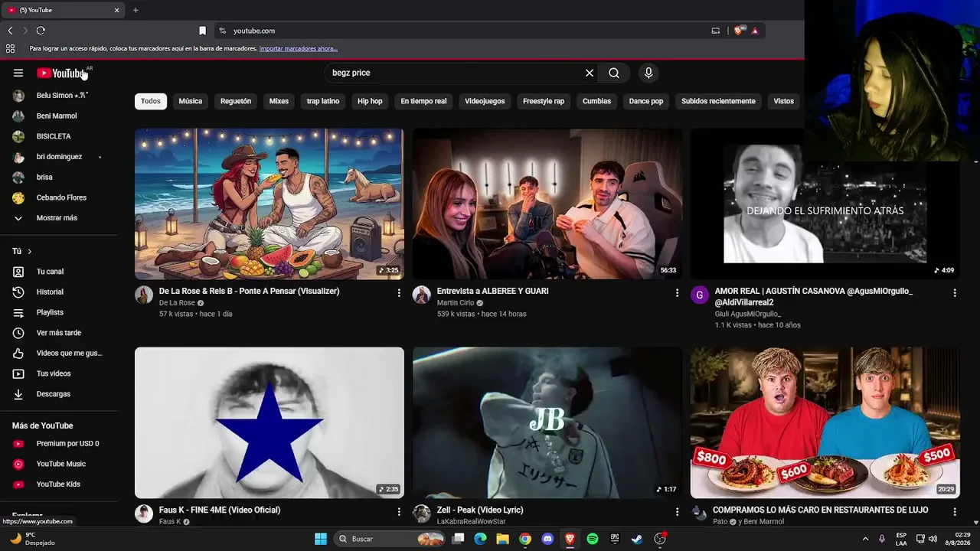Open Discord from the taskbar
The width and height of the screenshot is (980, 551).
click(547, 539)
